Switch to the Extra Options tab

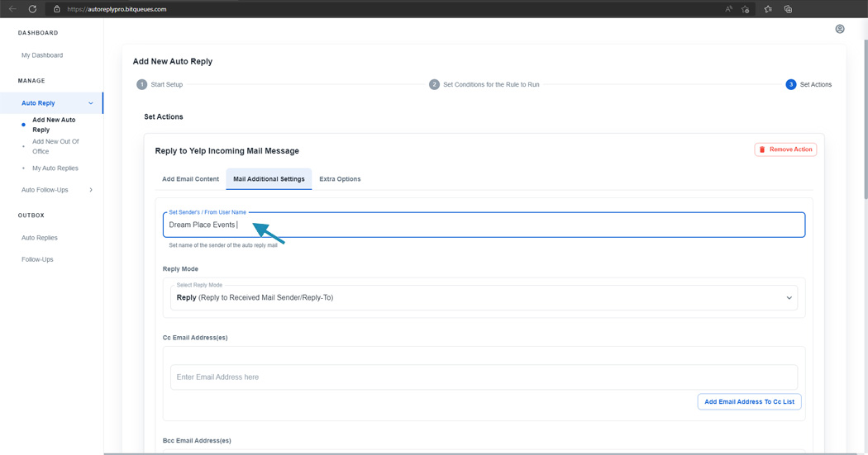[x=340, y=179]
